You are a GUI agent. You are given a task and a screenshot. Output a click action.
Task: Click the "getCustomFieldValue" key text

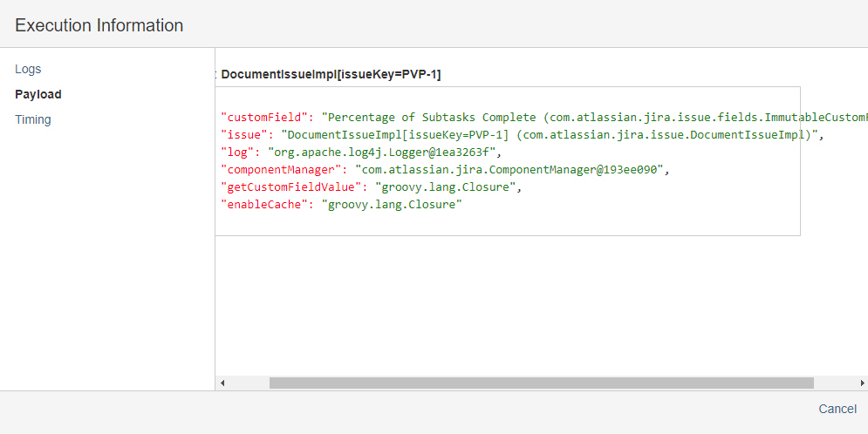click(x=291, y=186)
